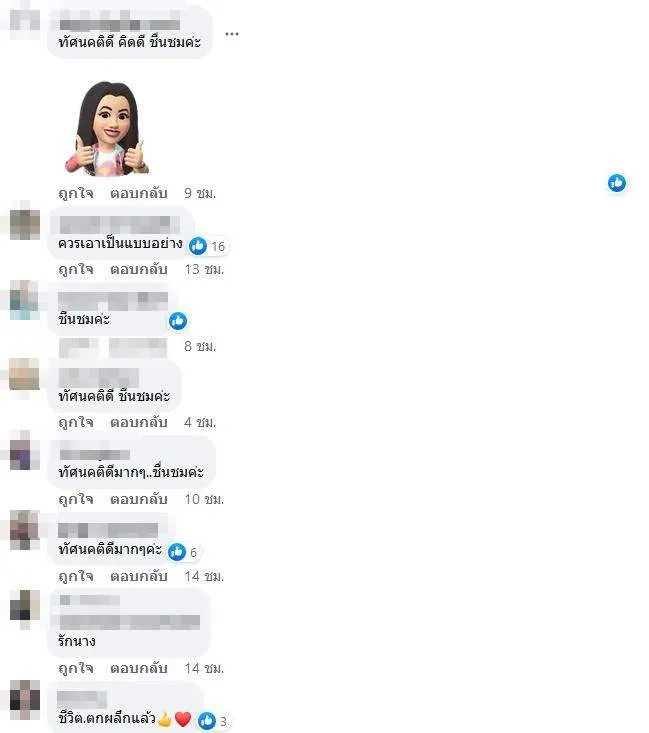Like the ควรเอาเป็นแบบอย่าง comment via ถูกใจ
Image resolution: width=649 pixels, height=733 pixels.
point(76,270)
